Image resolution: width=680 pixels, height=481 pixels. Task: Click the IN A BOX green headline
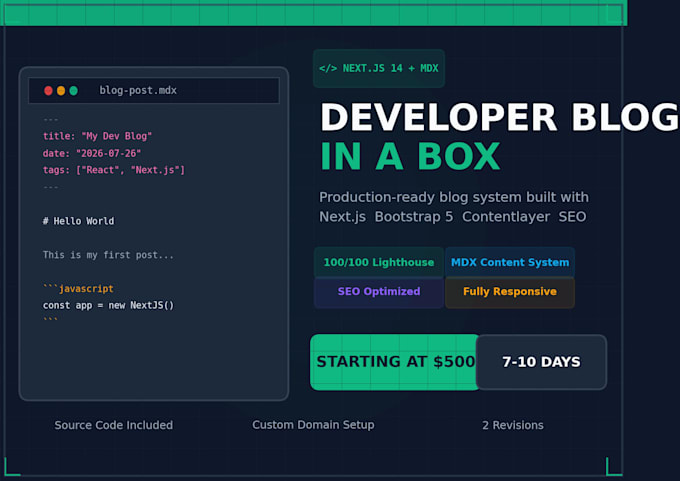(410, 156)
